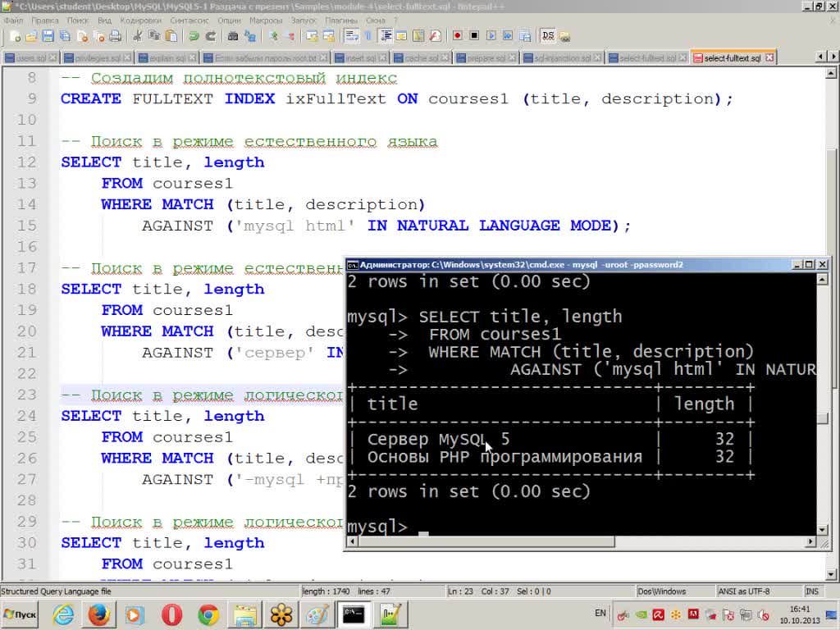Click the tab bar right arrow
The image size is (840, 630).
(x=833, y=57)
